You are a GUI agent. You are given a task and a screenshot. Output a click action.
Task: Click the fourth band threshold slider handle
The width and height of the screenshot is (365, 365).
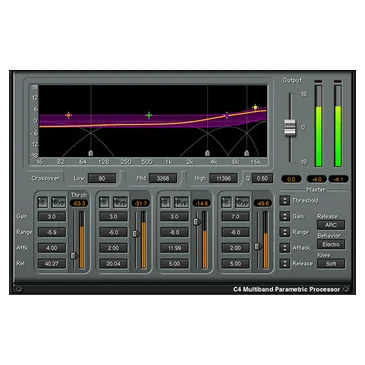tap(258, 247)
